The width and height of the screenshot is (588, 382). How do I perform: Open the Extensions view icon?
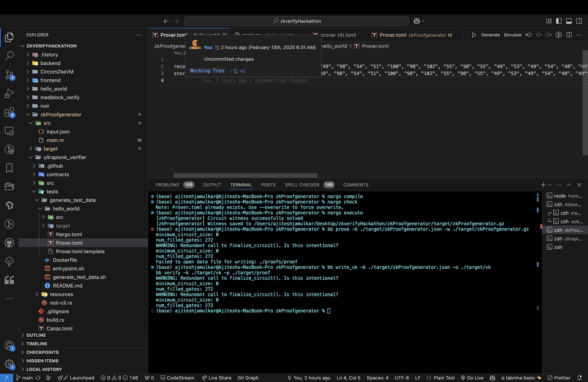[x=9, y=112]
